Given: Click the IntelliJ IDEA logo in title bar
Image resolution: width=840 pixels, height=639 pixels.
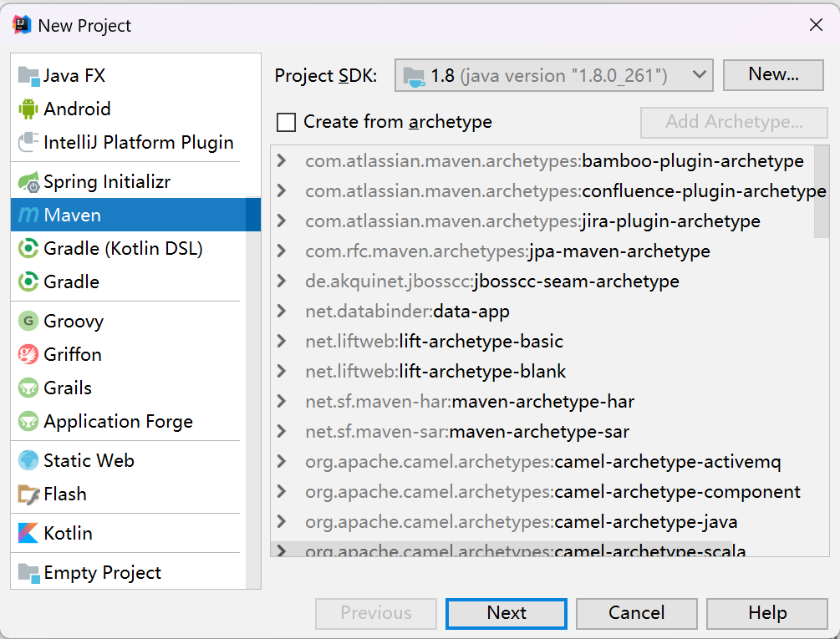Looking at the screenshot, I should (22, 24).
